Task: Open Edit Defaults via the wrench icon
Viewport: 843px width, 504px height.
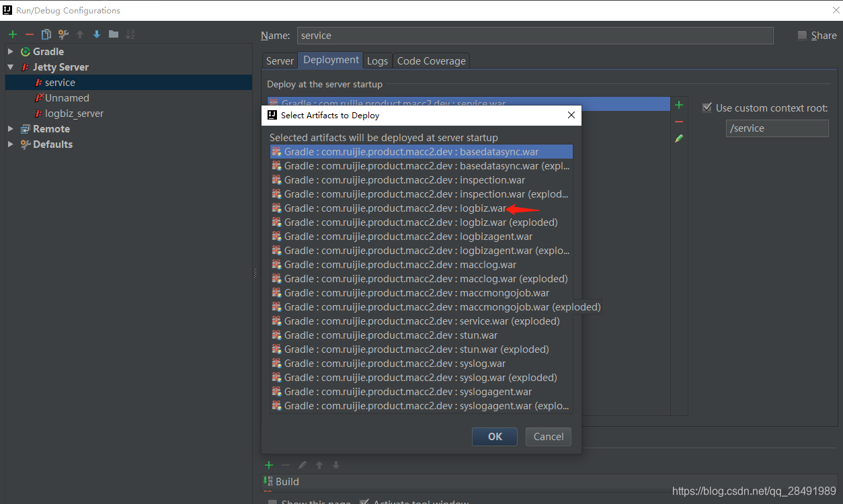Action: coord(63,34)
